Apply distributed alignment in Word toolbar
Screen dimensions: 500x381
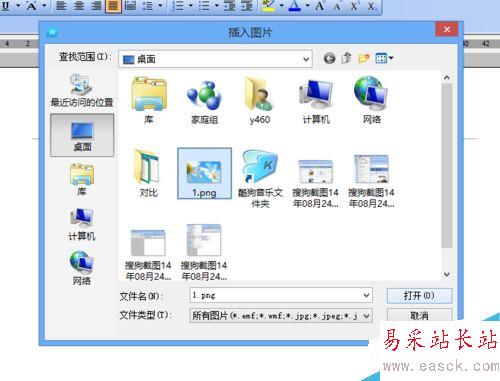point(130,6)
